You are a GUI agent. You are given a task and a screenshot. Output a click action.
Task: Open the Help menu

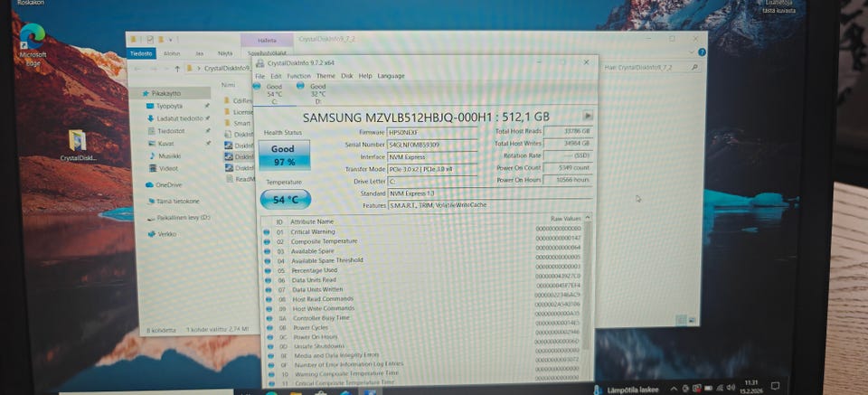point(364,76)
